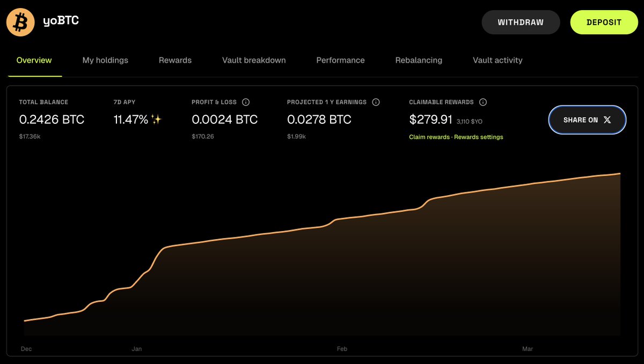Image resolution: width=644 pixels, height=364 pixels.
Task: Click the 0.0024 BTC profit value
Action: pyautogui.click(x=224, y=120)
